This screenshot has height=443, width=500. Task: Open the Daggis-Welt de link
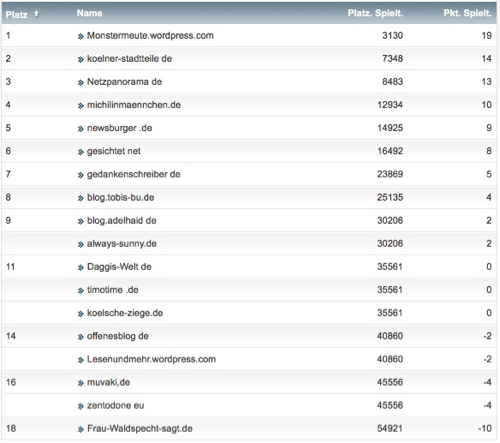(x=119, y=267)
